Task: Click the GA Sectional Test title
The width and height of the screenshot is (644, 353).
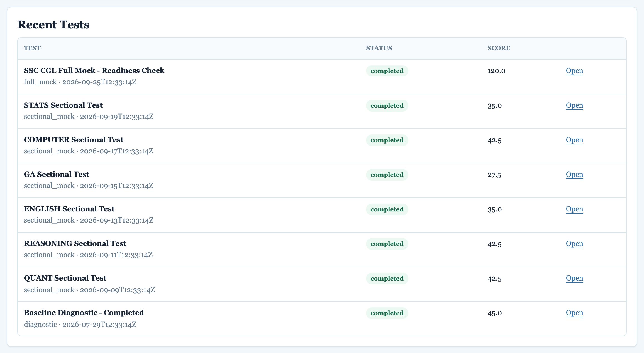Action: 57,174
